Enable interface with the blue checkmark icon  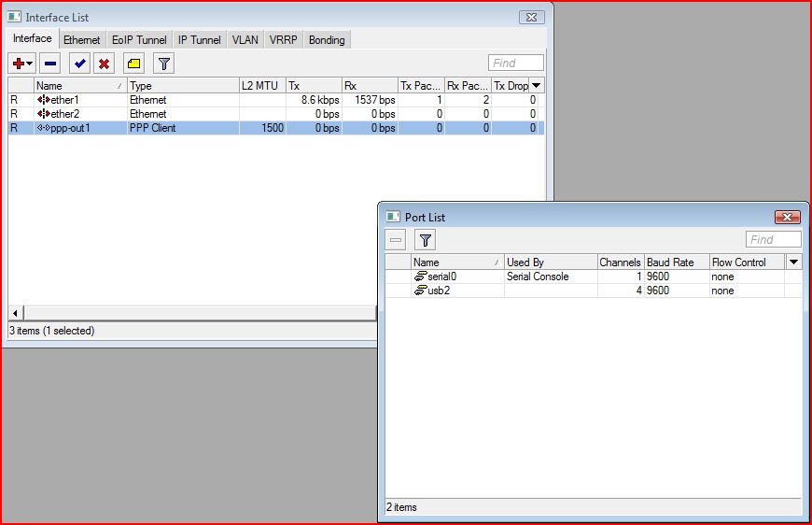[x=79, y=64]
